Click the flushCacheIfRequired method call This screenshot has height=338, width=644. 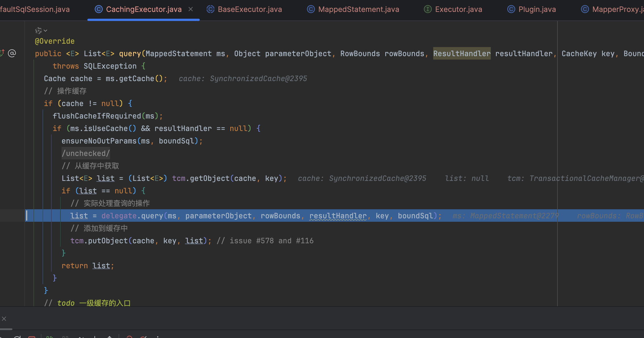pyautogui.click(x=97, y=116)
